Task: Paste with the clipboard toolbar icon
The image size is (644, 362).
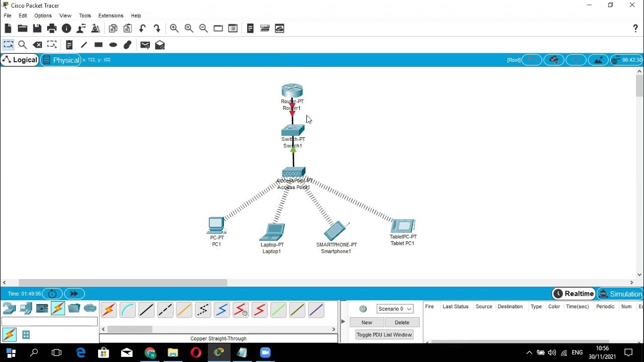Action: click(128, 29)
